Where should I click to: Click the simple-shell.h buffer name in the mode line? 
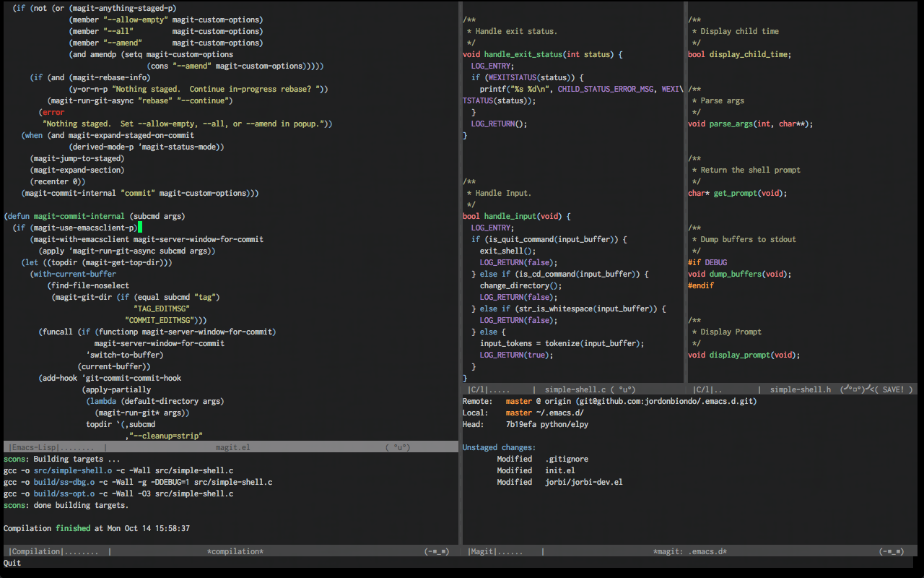(801, 389)
